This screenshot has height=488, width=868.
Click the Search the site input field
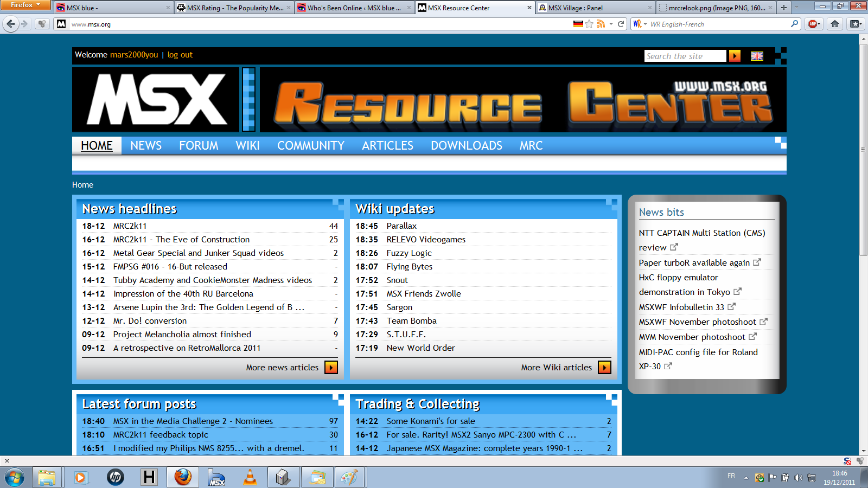(x=685, y=56)
